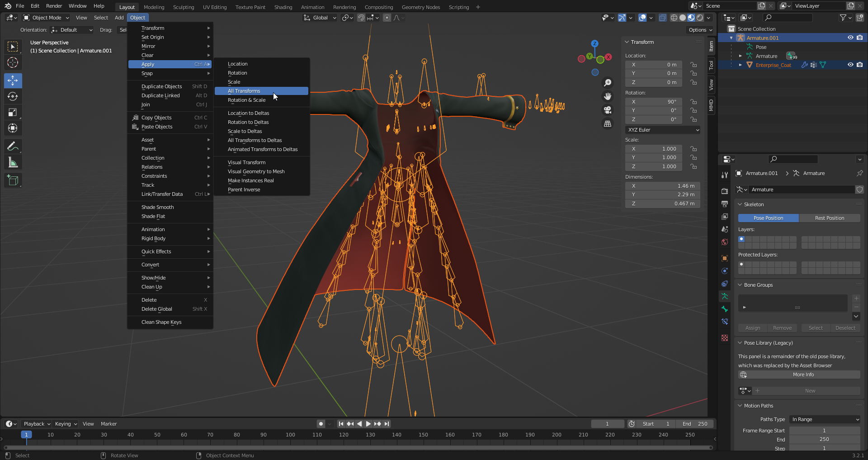Click Shade Smooth in Object menu
Image resolution: width=868 pixels, height=460 pixels.
pyautogui.click(x=170, y=207)
